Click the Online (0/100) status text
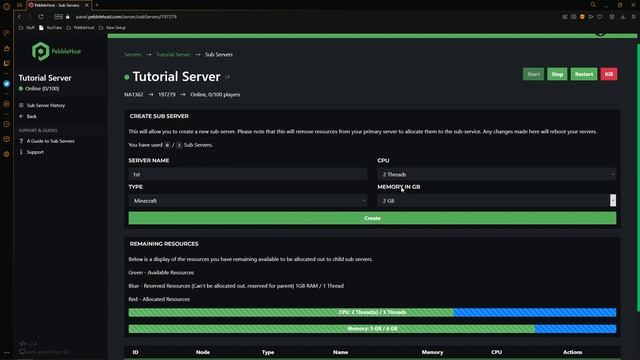 pos(42,89)
